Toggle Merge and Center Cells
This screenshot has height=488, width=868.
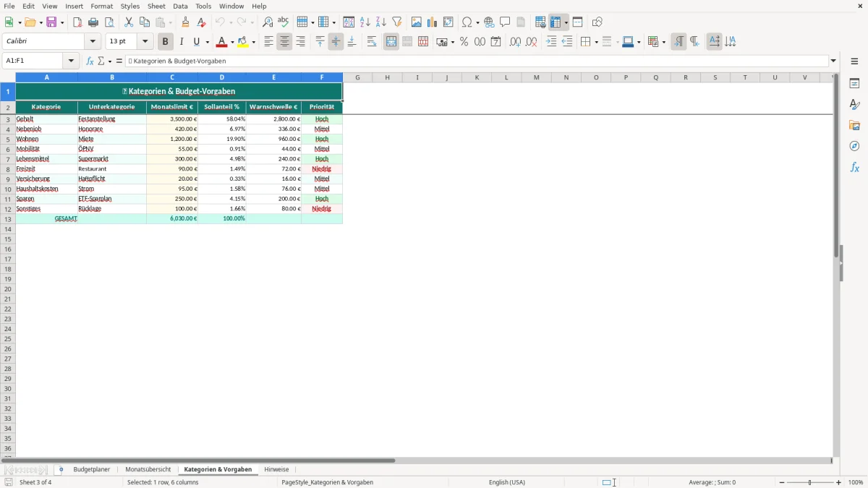tap(391, 42)
